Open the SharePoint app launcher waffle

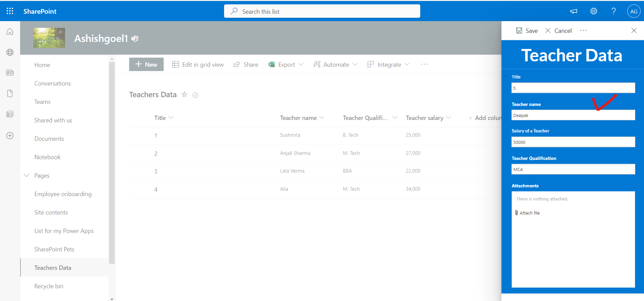(x=10, y=11)
